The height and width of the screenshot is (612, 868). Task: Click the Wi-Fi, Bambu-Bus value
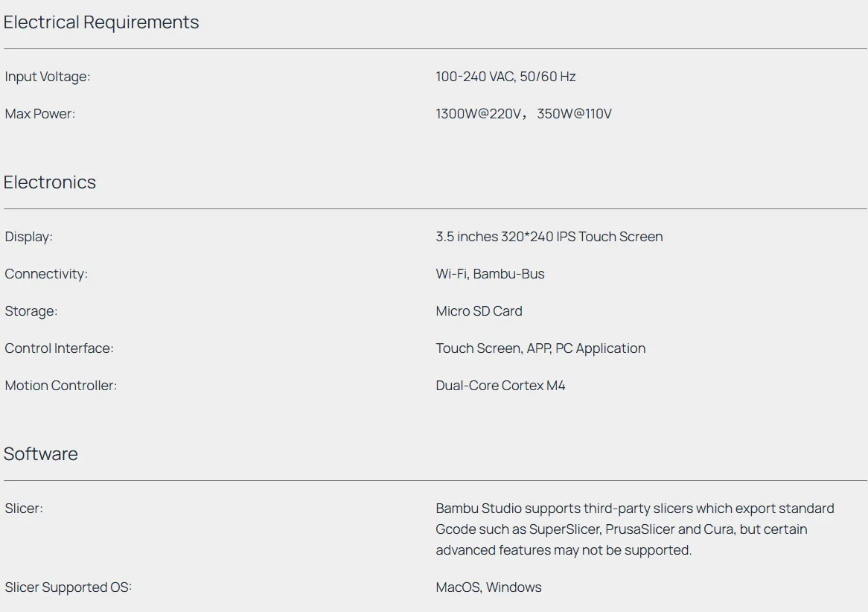(x=490, y=274)
